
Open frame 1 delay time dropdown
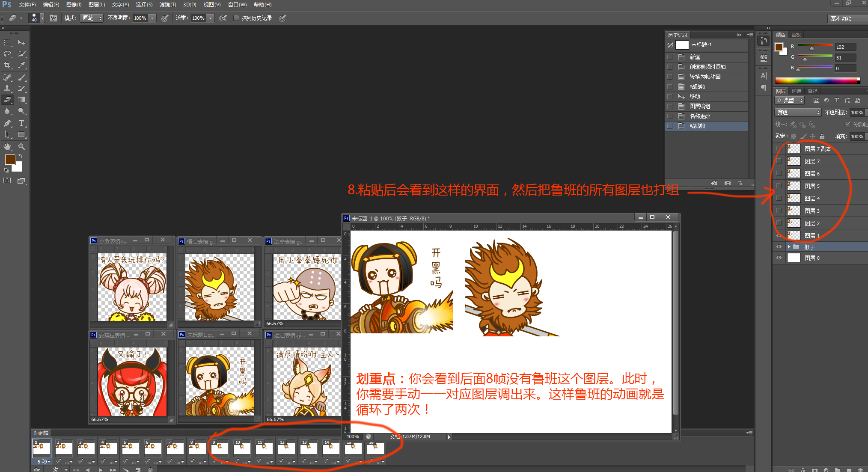(x=43, y=462)
